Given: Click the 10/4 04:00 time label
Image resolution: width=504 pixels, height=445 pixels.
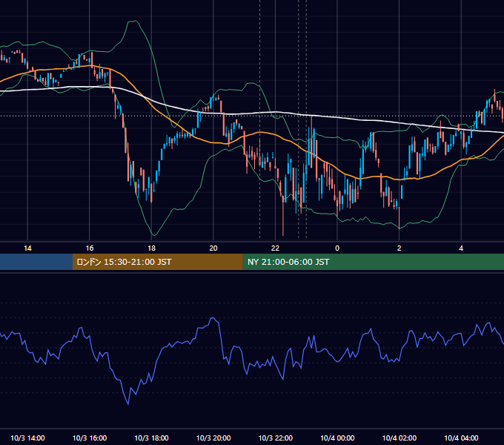Looking at the screenshot, I should pos(461,438).
